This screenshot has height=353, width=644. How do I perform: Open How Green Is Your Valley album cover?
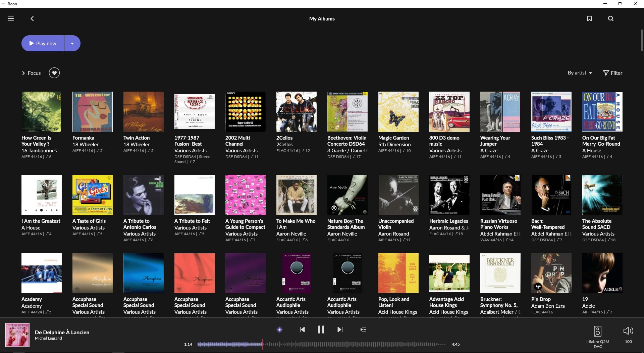42,112
